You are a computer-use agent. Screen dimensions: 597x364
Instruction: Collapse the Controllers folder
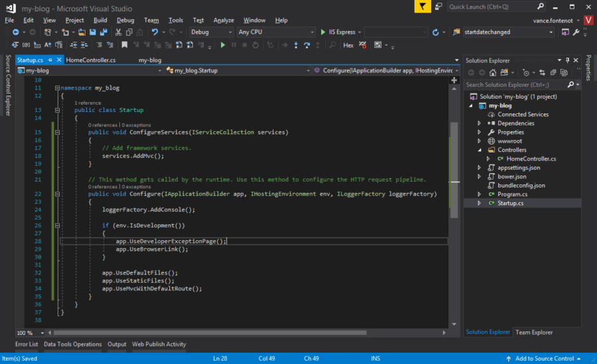point(480,150)
